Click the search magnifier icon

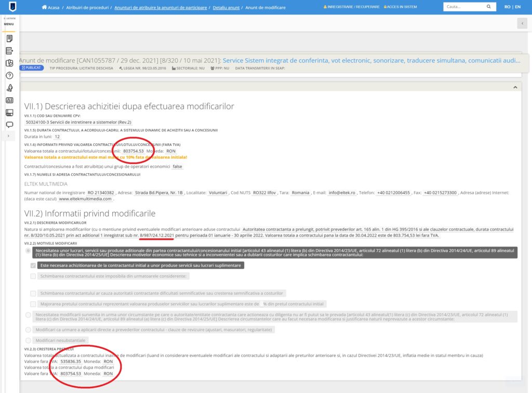(x=488, y=6)
